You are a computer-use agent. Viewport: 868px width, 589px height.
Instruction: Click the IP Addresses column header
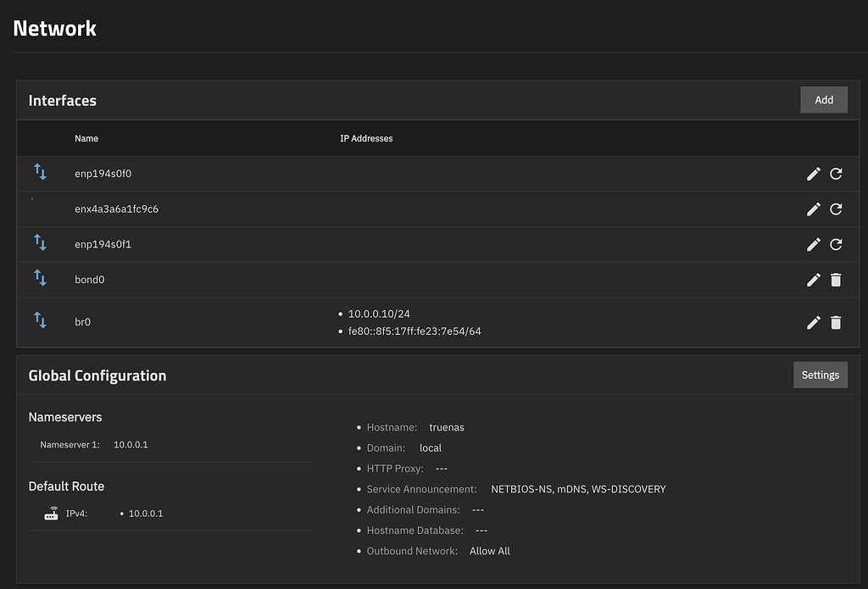366,138
